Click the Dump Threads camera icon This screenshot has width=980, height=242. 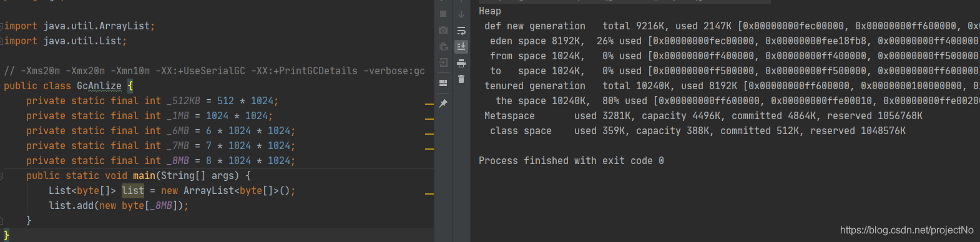pos(443,30)
